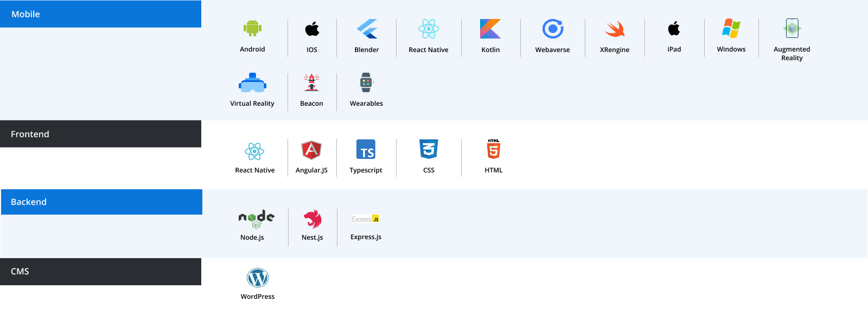Click the "HTML" label text
This screenshot has height=314, width=868.
point(494,170)
